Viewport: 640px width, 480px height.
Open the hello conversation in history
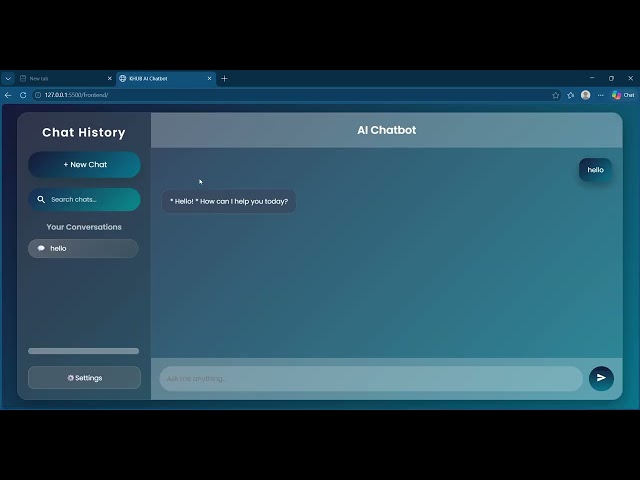[x=83, y=248]
